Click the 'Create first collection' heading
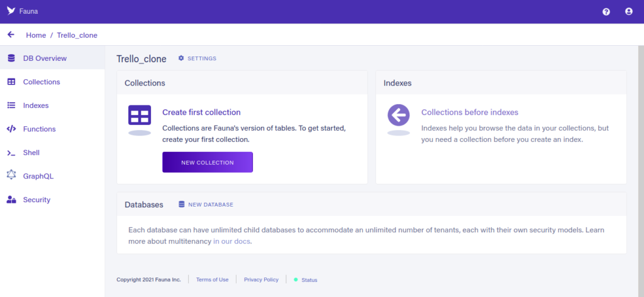644x297 pixels. coord(201,112)
